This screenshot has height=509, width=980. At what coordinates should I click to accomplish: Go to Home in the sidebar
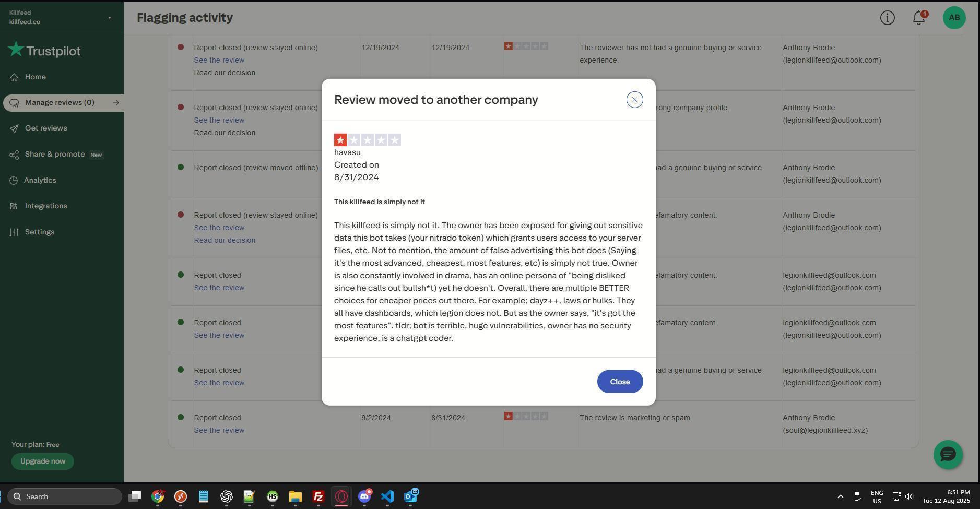36,77
